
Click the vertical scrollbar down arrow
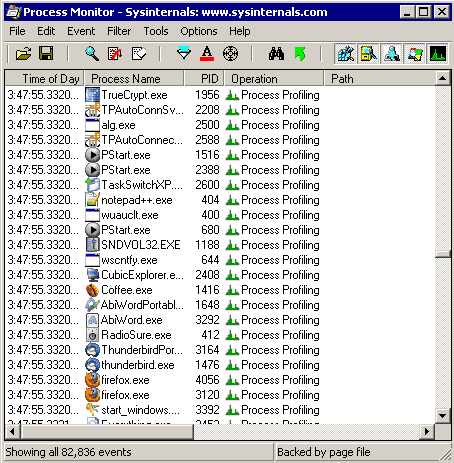(443, 416)
